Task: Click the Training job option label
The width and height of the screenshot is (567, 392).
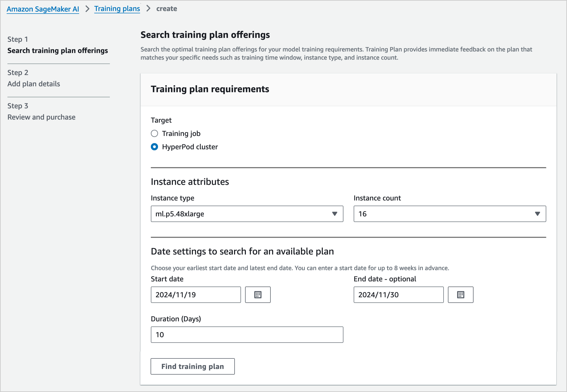Action: tap(181, 133)
